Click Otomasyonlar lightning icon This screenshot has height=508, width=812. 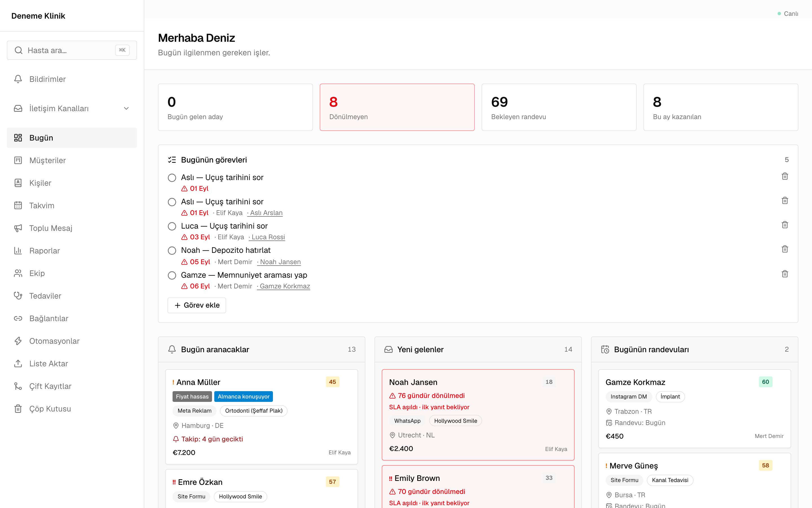click(x=18, y=341)
